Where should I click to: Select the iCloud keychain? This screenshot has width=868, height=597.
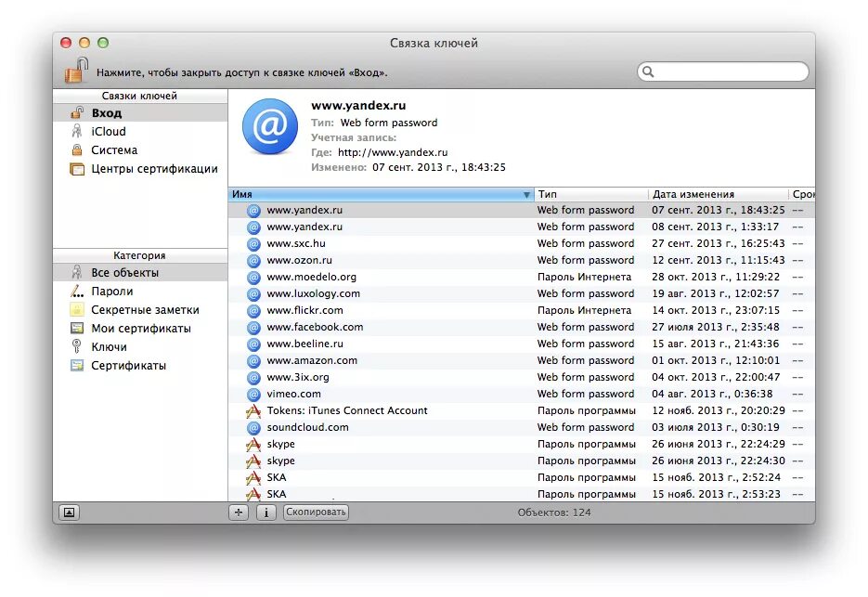pyautogui.click(x=140, y=131)
